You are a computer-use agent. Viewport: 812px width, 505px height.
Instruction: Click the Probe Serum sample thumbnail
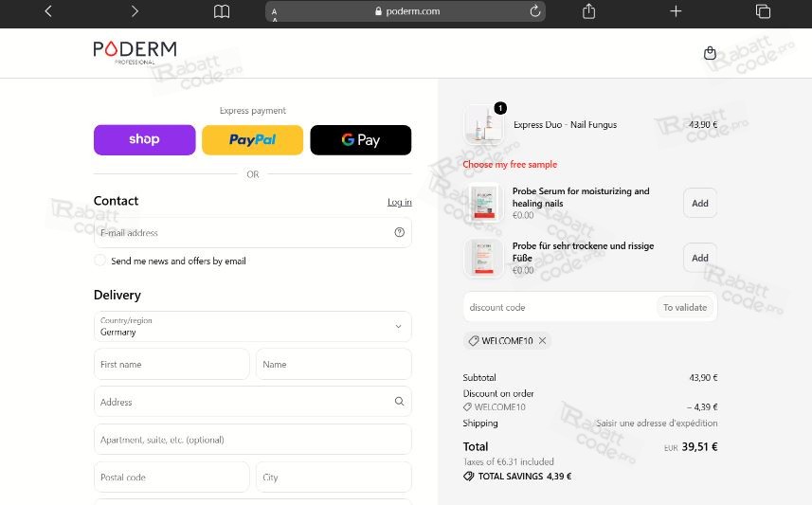pos(483,203)
